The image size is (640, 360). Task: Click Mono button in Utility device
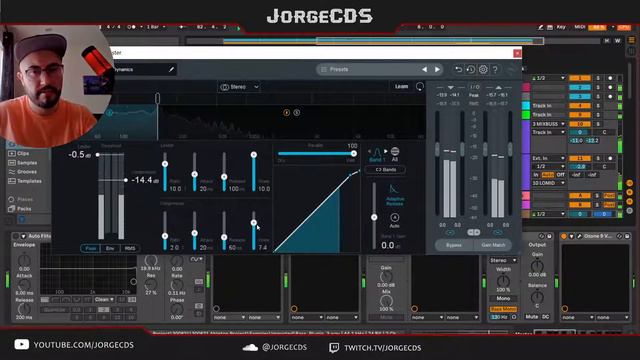[x=503, y=298]
